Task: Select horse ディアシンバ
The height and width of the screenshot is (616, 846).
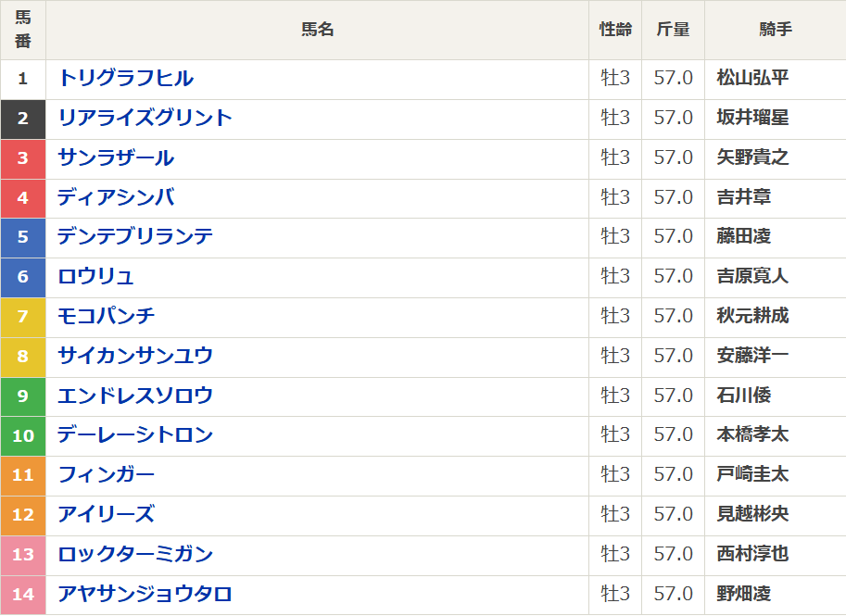Action: 116,197
